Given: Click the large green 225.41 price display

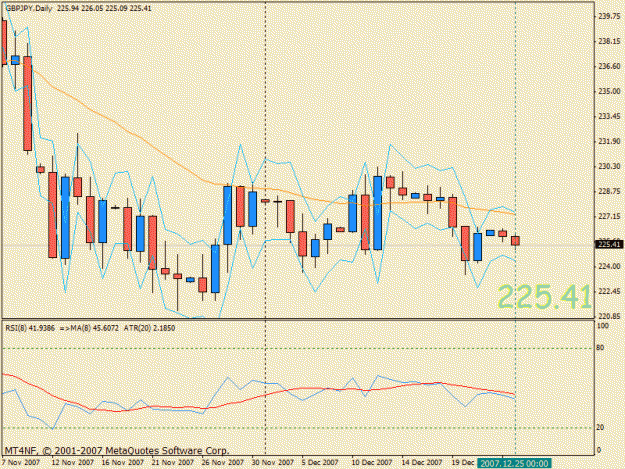Looking at the screenshot, I should (x=544, y=296).
